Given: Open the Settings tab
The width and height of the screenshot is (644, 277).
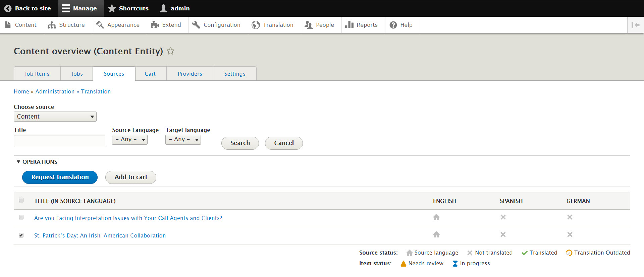Looking at the screenshot, I should [x=235, y=74].
